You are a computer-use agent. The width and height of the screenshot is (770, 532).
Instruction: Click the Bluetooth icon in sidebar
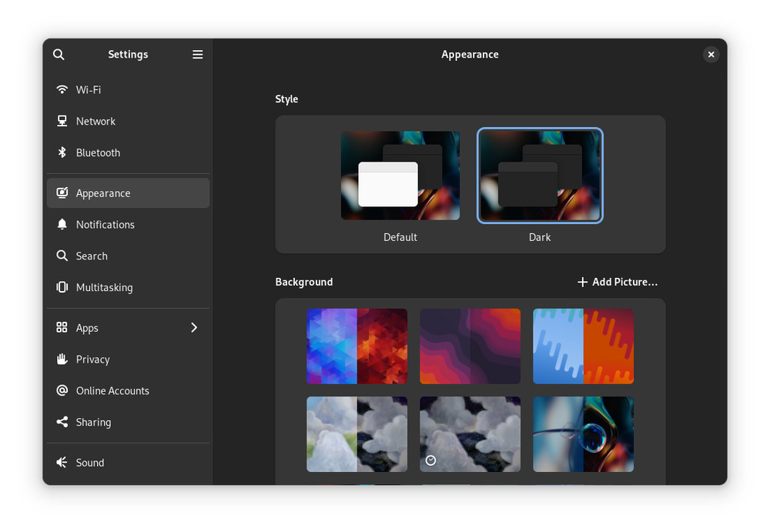(x=62, y=152)
